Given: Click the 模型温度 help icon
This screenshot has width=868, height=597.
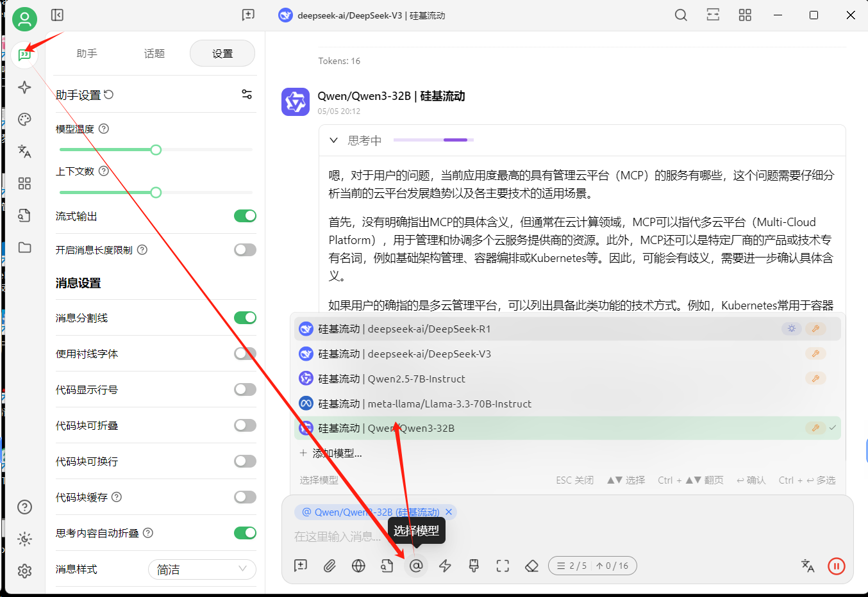Looking at the screenshot, I should click(x=104, y=129).
